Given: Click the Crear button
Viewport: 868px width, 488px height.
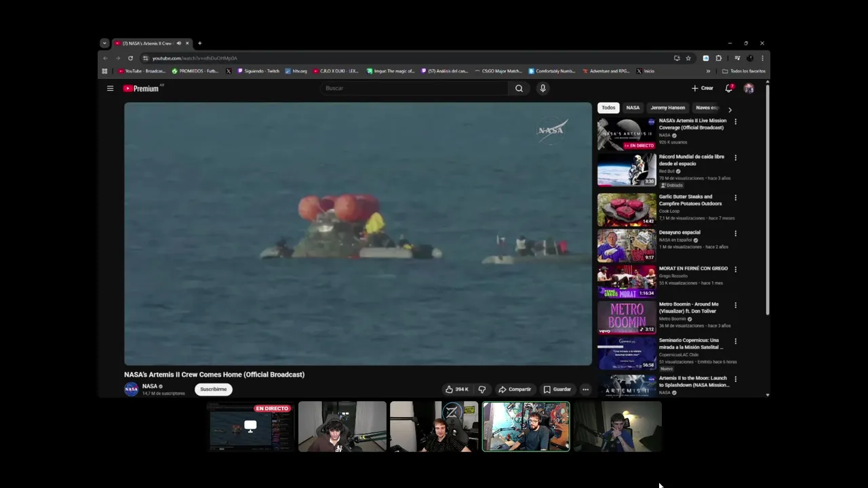Looking at the screenshot, I should [x=703, y=88].
